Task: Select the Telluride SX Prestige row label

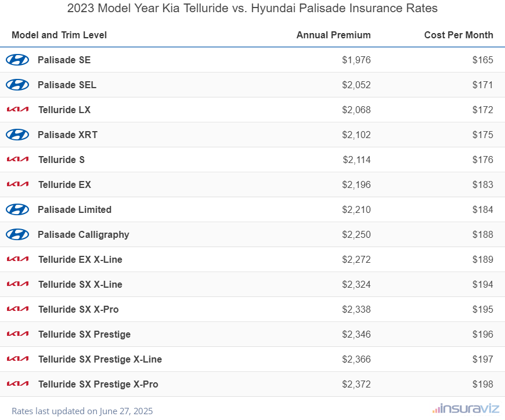Action: point(84,334)
